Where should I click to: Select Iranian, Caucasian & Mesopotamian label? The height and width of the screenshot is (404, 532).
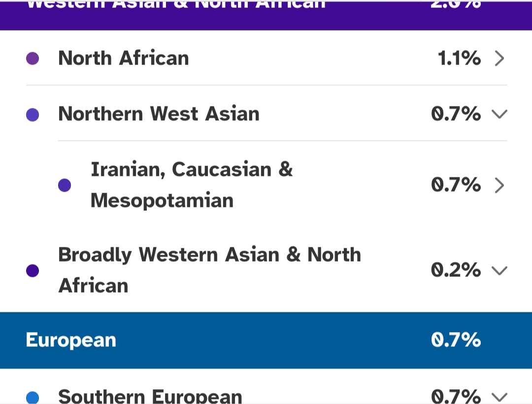(192, 185)
